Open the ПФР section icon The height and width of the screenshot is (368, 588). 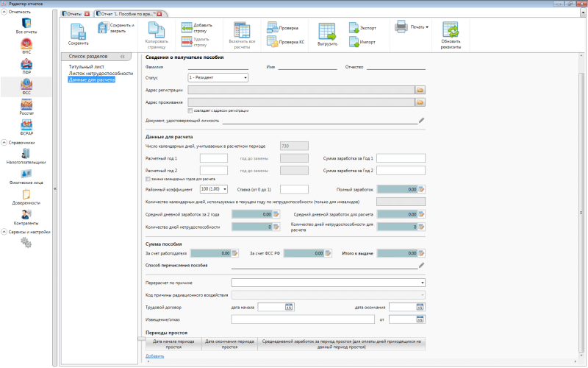coord(26,64)
